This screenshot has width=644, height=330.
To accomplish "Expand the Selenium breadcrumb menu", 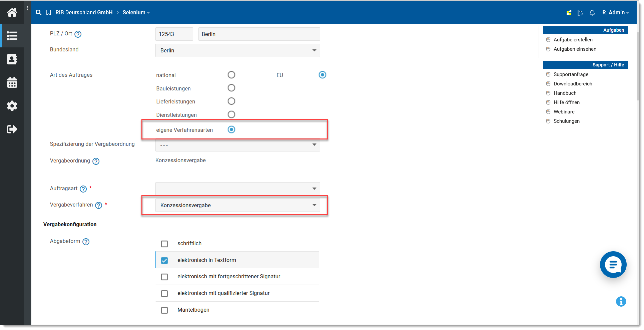I will click(136, 13).
